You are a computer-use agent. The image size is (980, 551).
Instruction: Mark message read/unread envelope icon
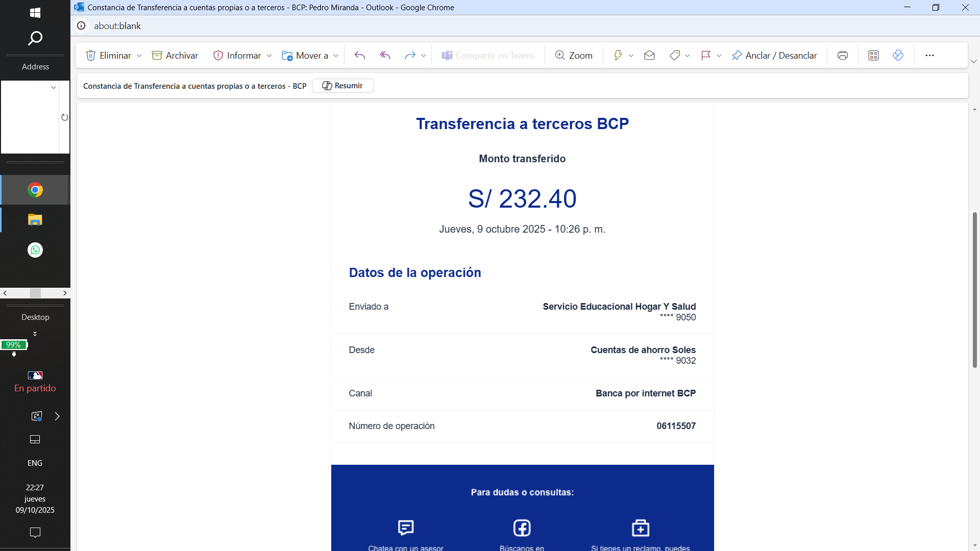(649, 56)
